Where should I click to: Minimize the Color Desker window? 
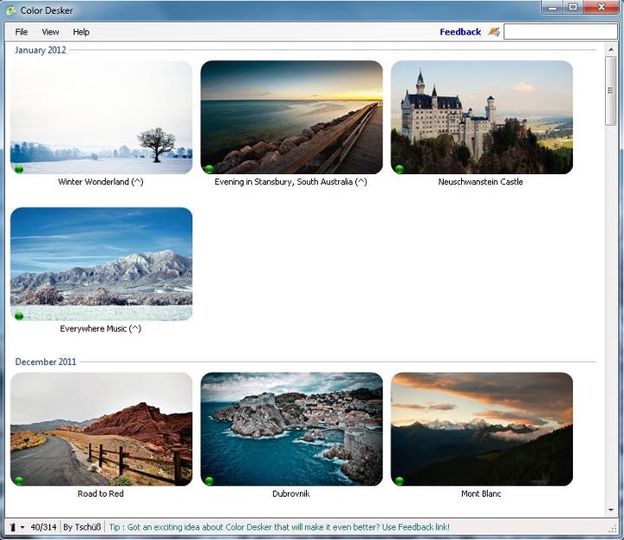(x=552, y=7)
